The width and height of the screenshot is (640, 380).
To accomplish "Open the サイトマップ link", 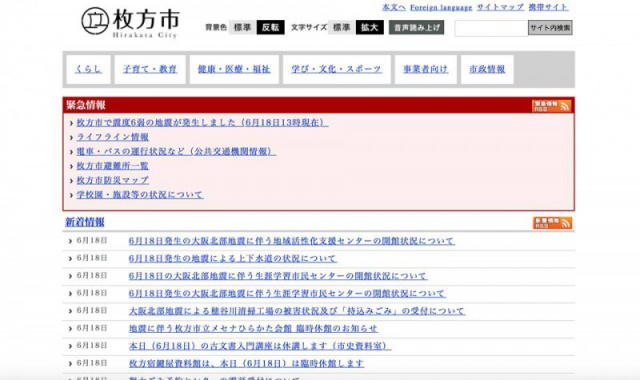I will [500, 7].
